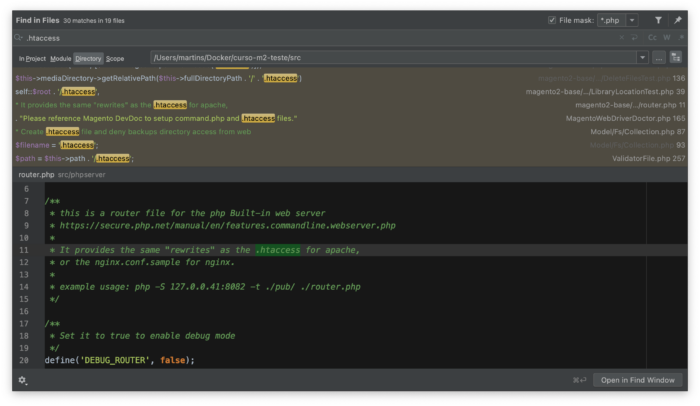Click highlighted .htaccess in code preview

278,250
